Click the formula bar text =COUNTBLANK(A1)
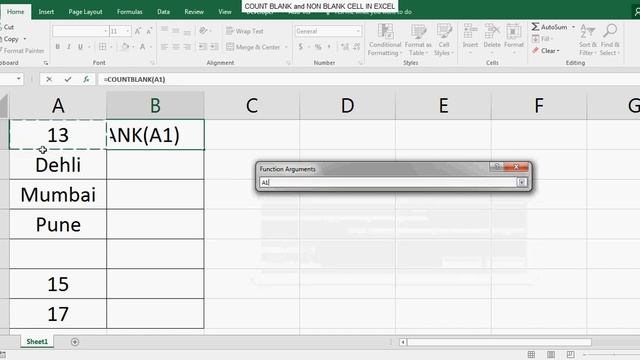Image resolution: width=640 pixels, height=360 pixels. (x=134, y=79)
